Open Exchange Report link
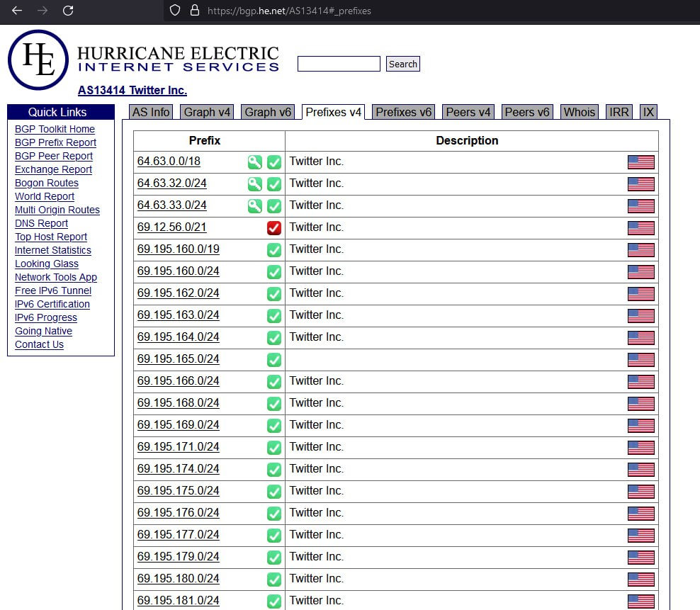The image size is (700, 610). (53, 169)
